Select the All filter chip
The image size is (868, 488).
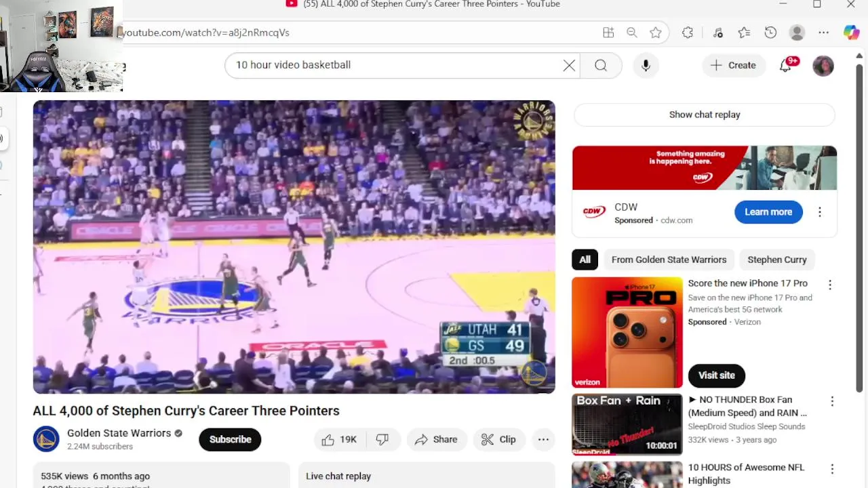pos(585,260)
